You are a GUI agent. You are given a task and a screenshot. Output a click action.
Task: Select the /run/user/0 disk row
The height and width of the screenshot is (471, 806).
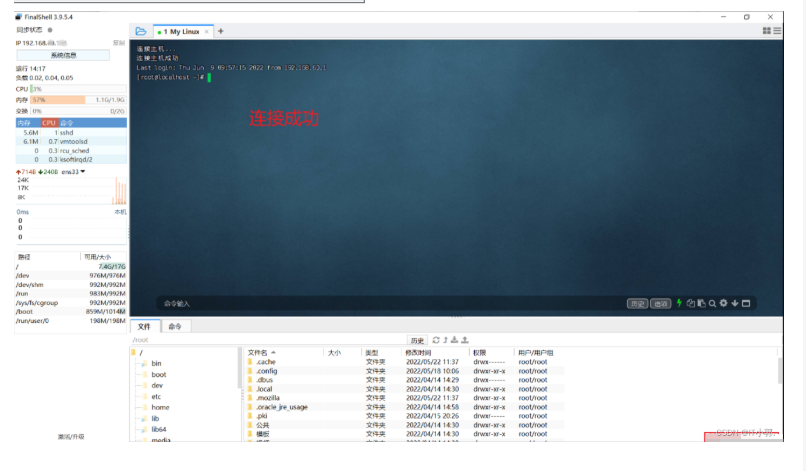click(71, 321)
